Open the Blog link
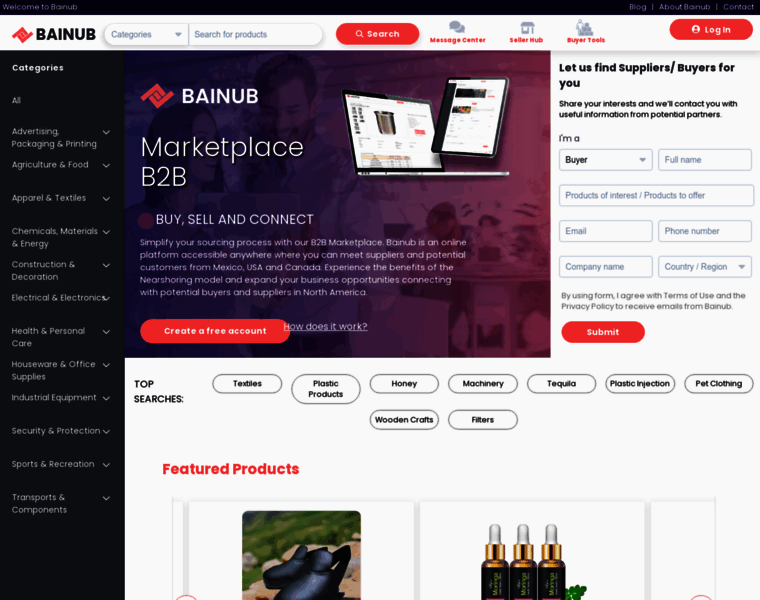 (637, 7)
